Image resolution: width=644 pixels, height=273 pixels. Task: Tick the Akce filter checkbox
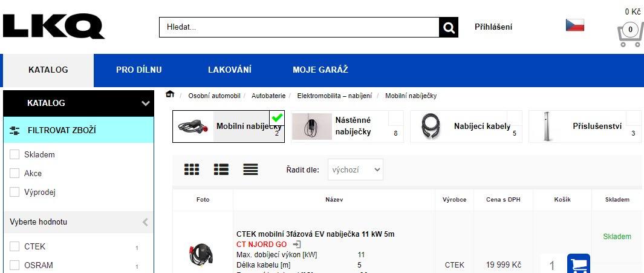click(x=15, y=173)
